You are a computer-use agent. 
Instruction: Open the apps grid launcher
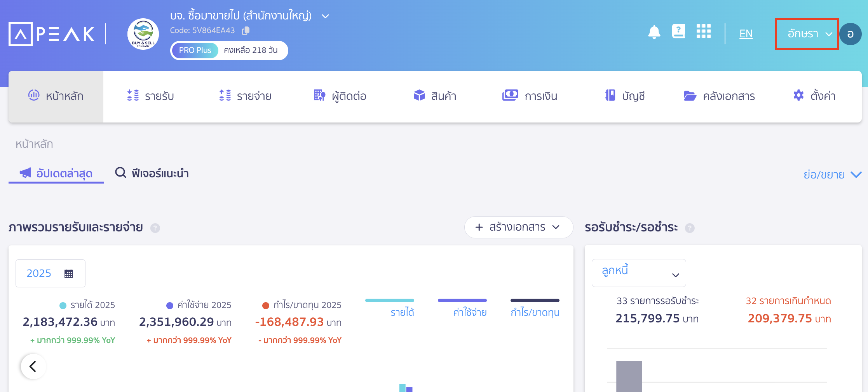[703, 32]
